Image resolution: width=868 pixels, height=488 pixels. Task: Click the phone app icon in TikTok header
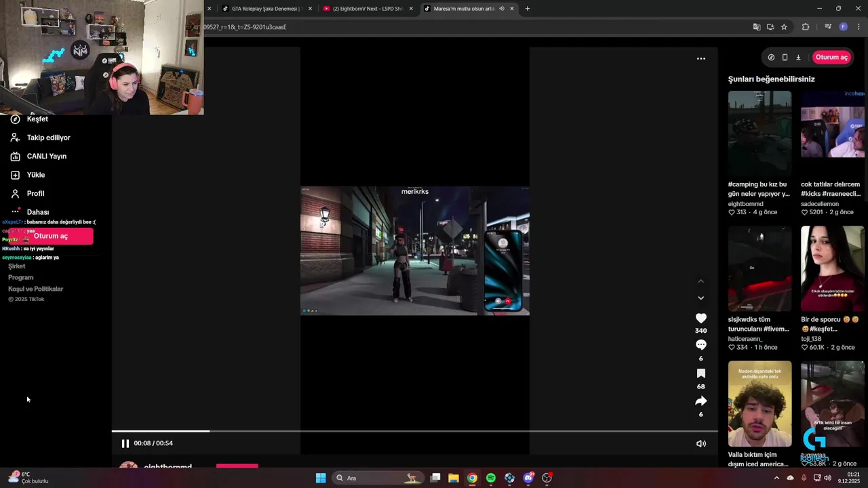pyautogui.click(x=785, y=58)
